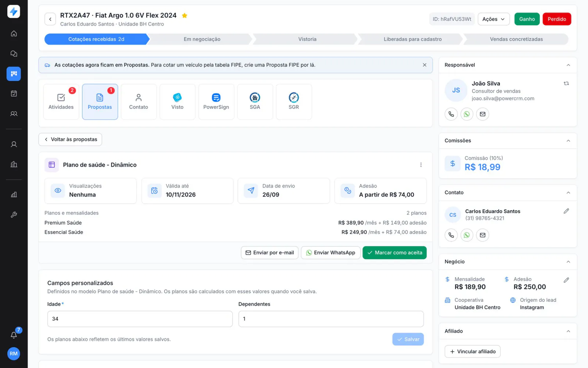Open the bar chart reports sidebar icon
Viewport: 588px width, 368px height.
pyautogui.click(x=14, y=194)
